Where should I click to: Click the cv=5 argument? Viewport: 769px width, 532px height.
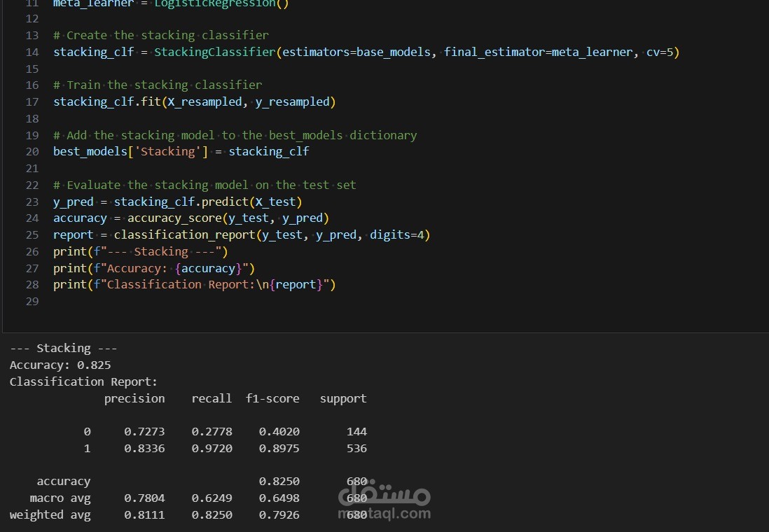(x=660, y=52)
